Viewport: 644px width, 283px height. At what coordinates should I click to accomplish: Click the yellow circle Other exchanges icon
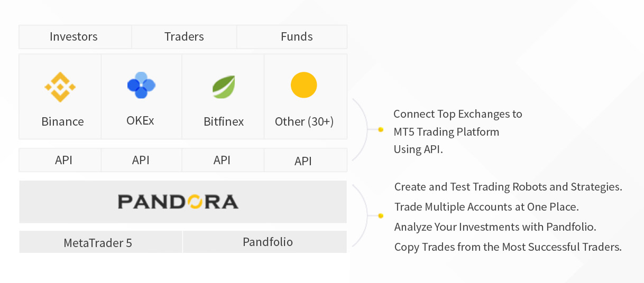303,85
